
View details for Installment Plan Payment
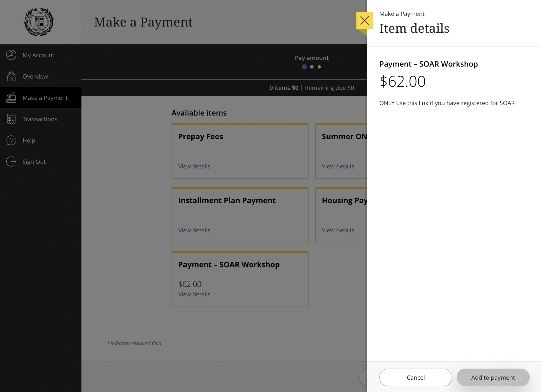coord(194,230)
